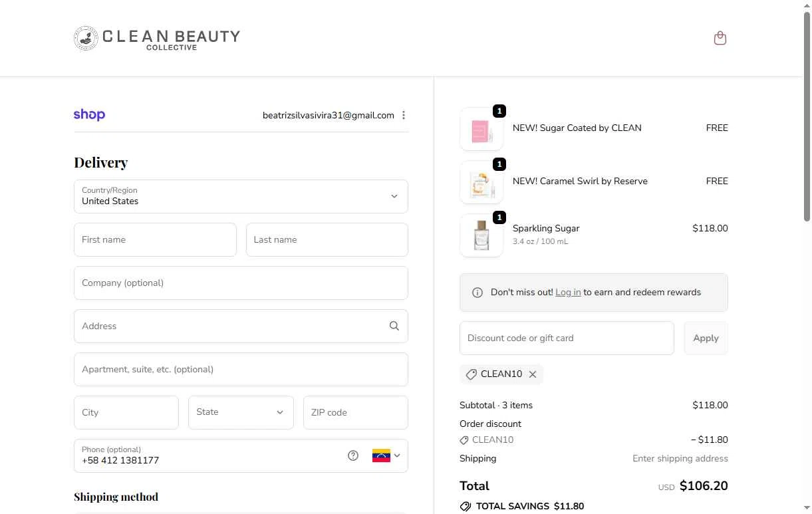The height and width of the screenshot is (514, 812).
Task: Open the Caramel Swirl by Reserve thumbnail
Action: tap(481, 182)
